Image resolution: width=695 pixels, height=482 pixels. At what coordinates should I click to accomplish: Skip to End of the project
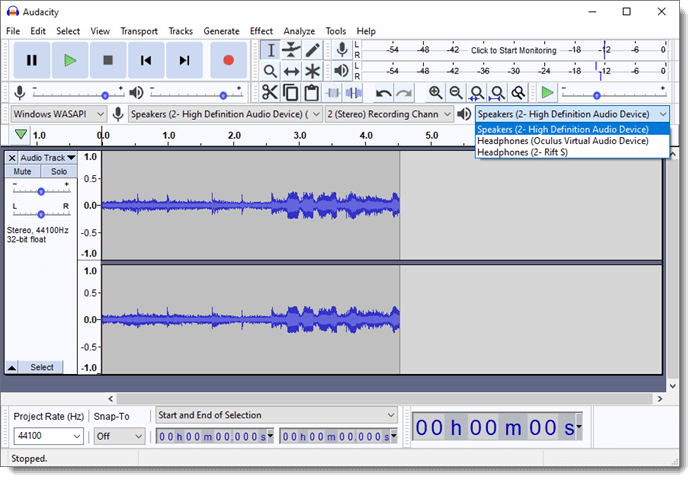(184, 60)
